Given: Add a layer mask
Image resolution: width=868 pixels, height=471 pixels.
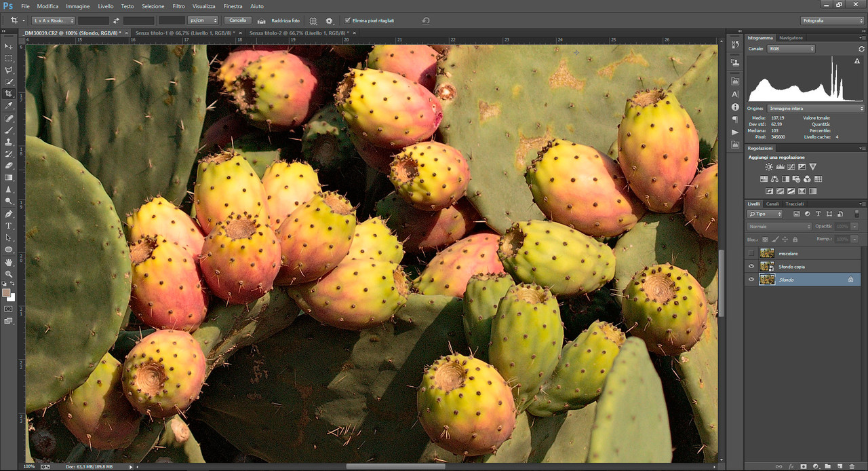Looking at the screenshot, I should pyautogui.click(x=804, y=466).
